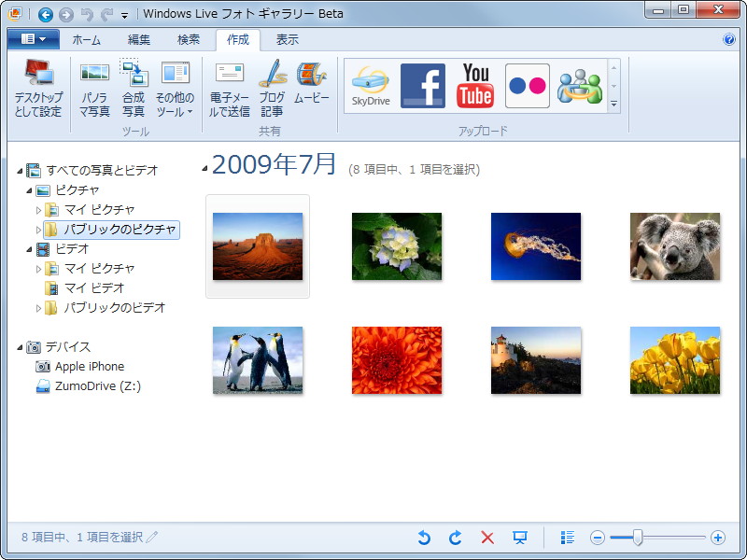Upload to Windows Live Groups
The image size is (747, 560).
(x=580, y=86)
